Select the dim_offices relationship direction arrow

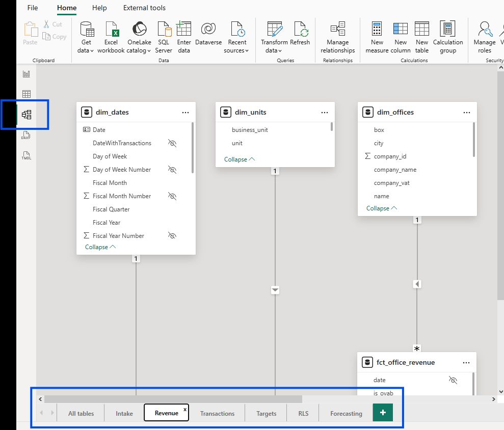coord(417,284)
